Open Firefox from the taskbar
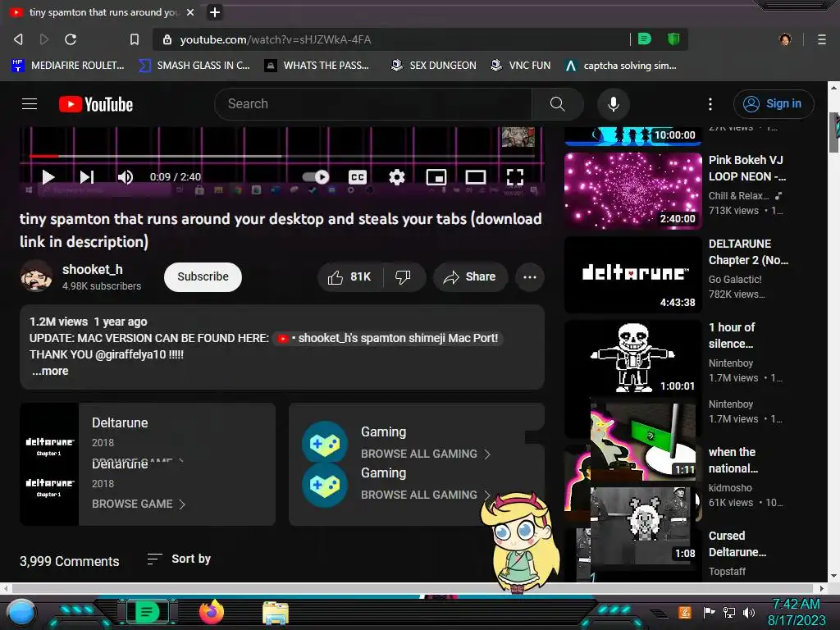Viewport: 840px width, 630px height. 211,612
